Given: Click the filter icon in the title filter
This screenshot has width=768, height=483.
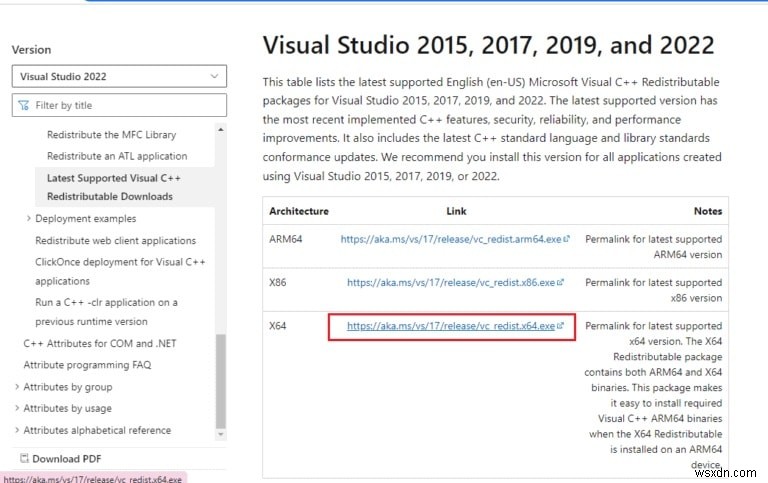Looking at the screenshot, I should pos(24,105).
